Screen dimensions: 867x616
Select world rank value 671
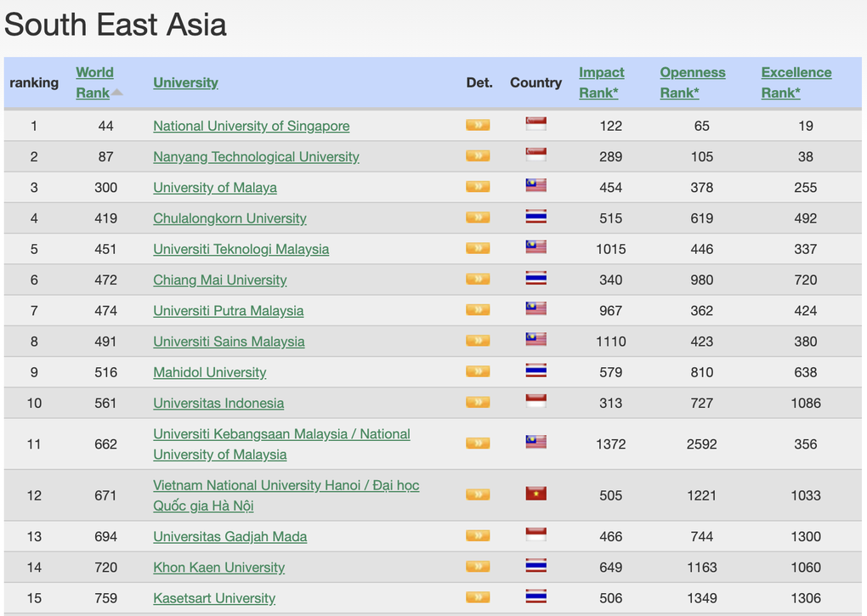coord(105,495)
